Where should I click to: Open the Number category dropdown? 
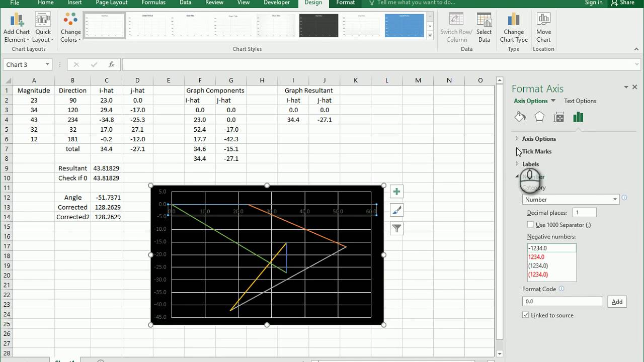click(x=570, y=200)
